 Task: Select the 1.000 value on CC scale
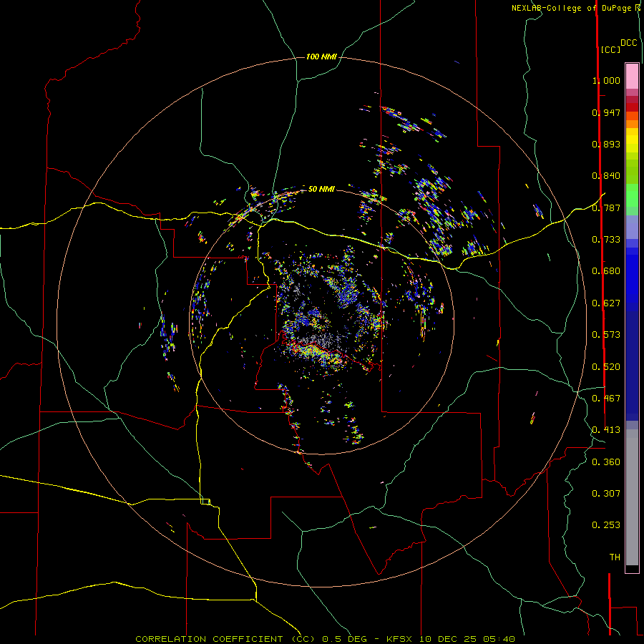[x=606, y=80]
